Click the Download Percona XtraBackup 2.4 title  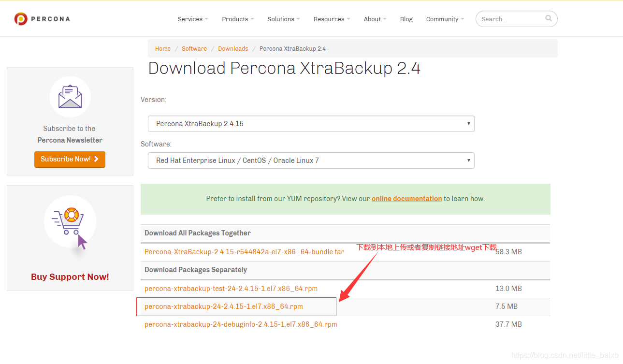pos(284,68)
